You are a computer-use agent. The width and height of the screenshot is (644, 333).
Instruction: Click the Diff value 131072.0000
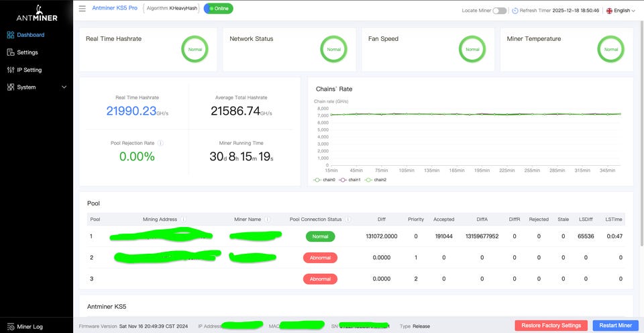point(382,236)
